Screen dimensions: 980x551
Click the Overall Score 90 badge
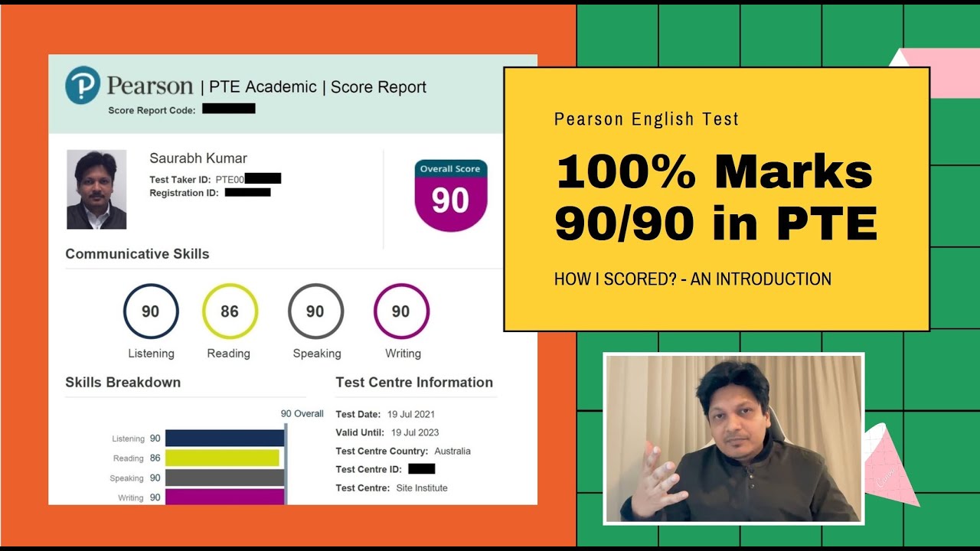click(451, 196)
